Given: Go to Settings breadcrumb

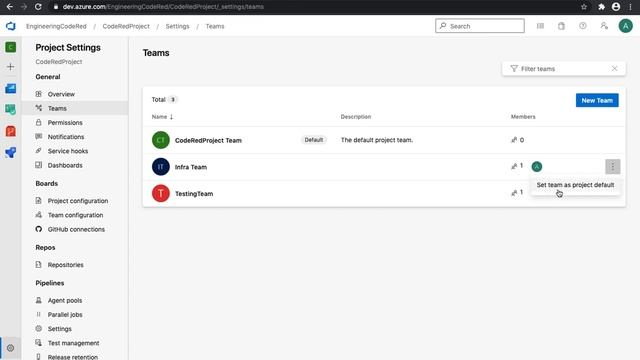Looking at the screenshot, I should [178, 26].
